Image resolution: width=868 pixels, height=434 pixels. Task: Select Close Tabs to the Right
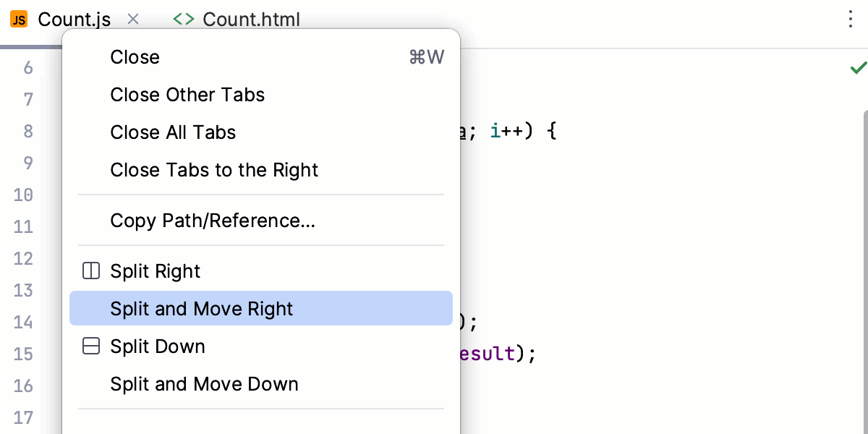coord(214,170)
